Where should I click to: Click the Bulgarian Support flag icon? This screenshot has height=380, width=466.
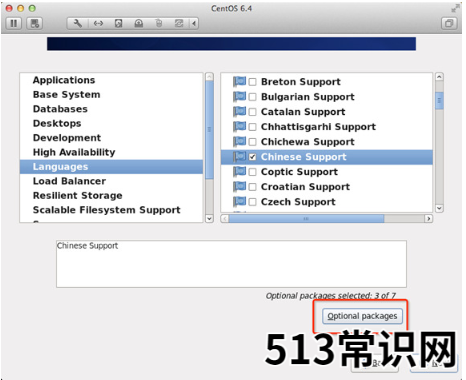tap(239, 96)
